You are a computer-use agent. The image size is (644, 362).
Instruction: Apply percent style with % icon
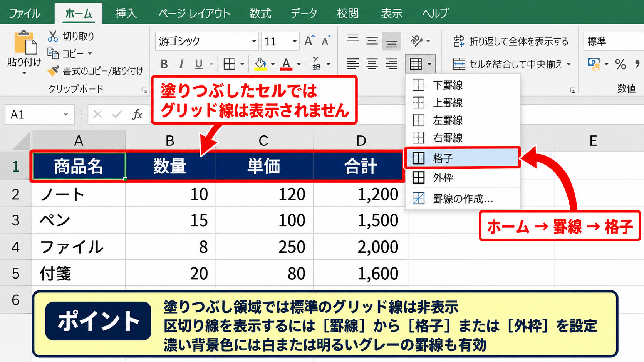pyautogui.click(x=621, y=64)
